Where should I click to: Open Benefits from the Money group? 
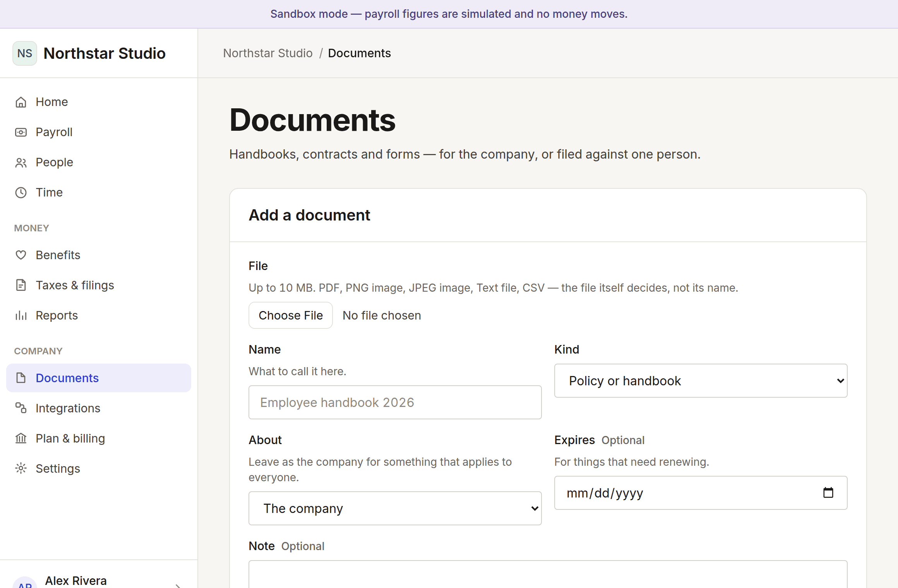[x=99, y=255]
